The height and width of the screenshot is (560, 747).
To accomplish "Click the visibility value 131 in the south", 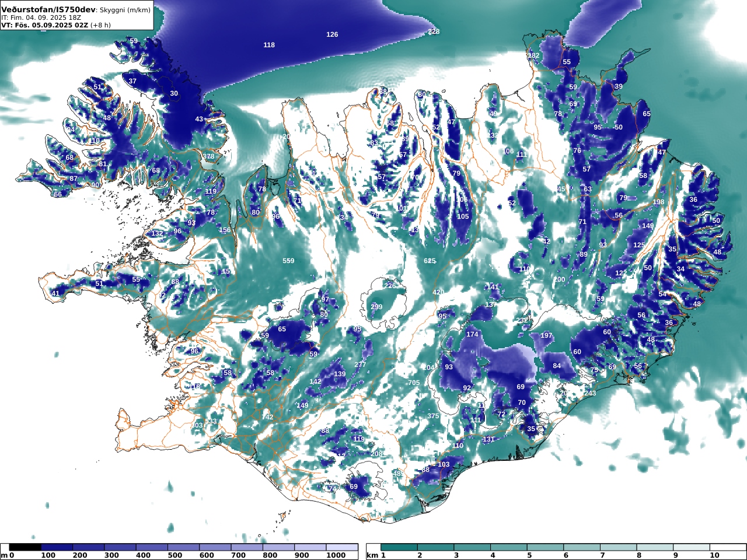I will pyautogui.click(x=488, y=439).
